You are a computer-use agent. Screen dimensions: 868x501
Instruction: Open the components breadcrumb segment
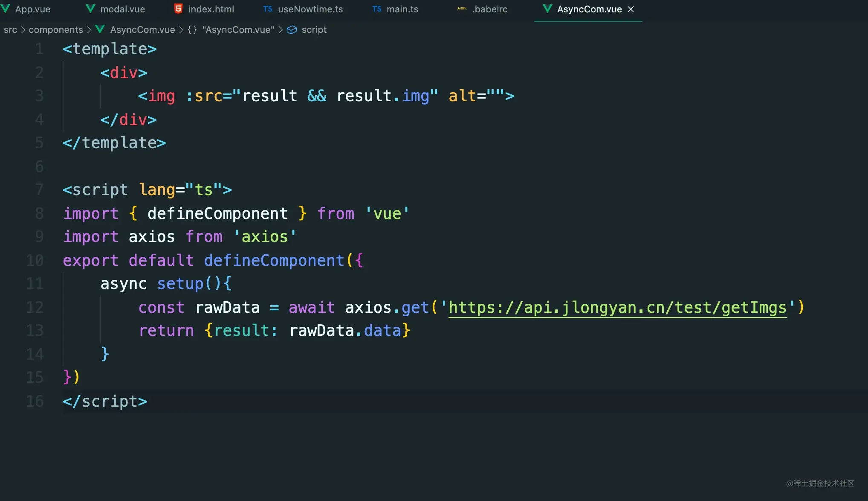(56, 29)
